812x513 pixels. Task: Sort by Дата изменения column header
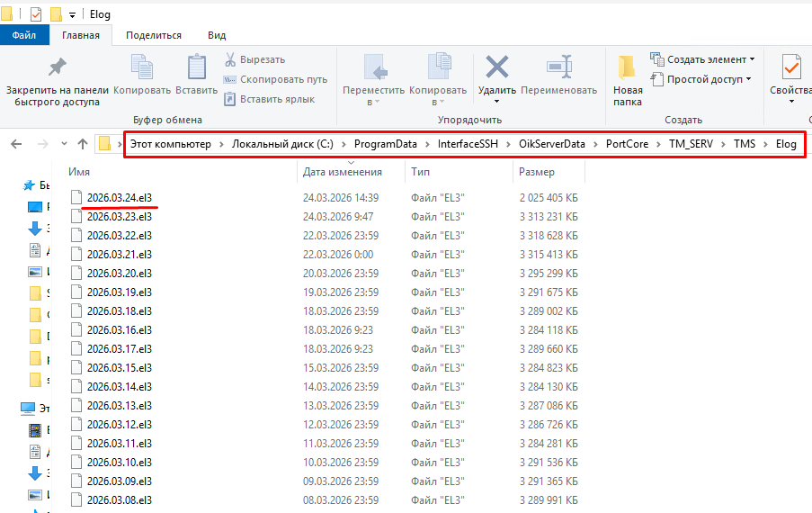343,171
